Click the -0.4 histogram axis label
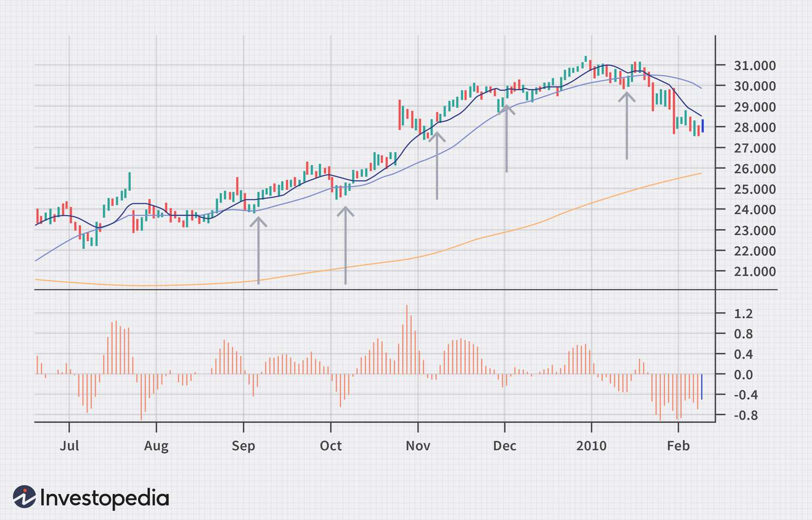This screenshot has height=520, width=812. [745, 395]
